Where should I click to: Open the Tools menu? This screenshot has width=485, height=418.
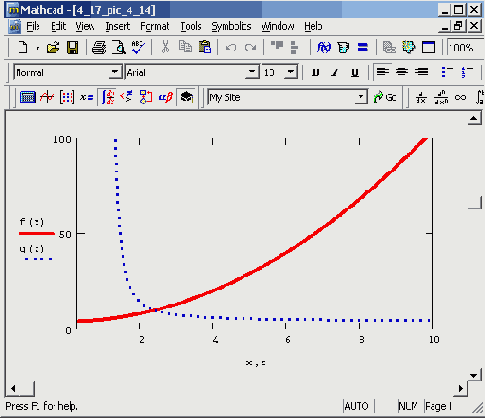point(191,26)
